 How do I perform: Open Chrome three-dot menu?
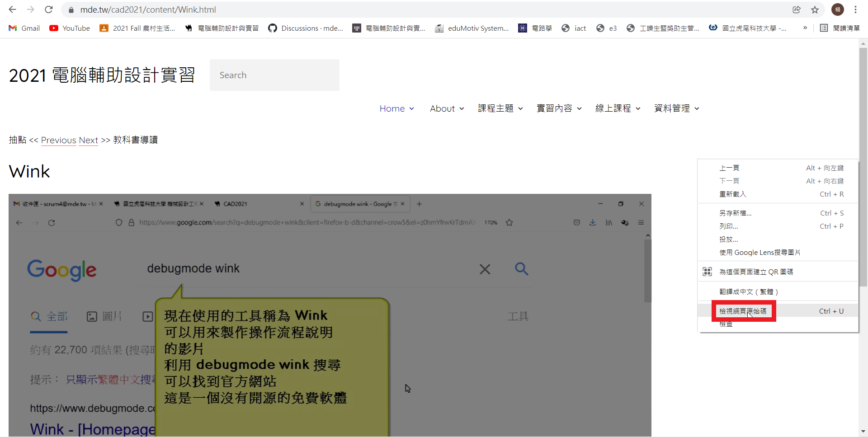856,9
